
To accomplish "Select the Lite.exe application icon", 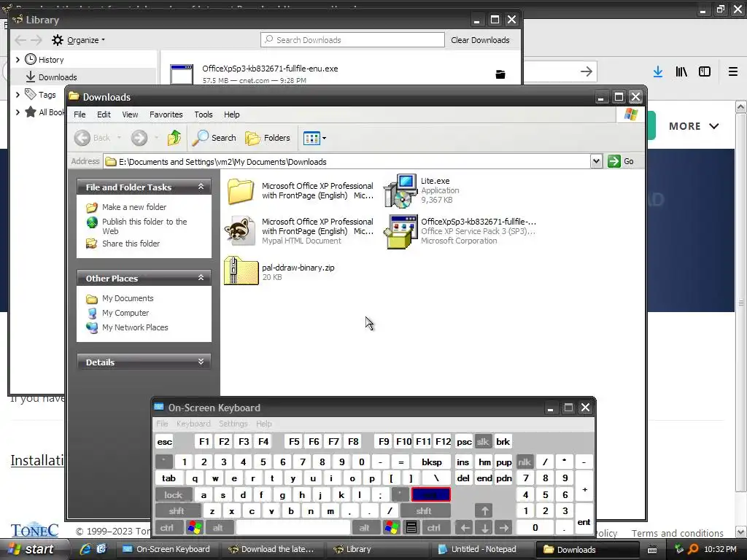I will tap(400, 190).
